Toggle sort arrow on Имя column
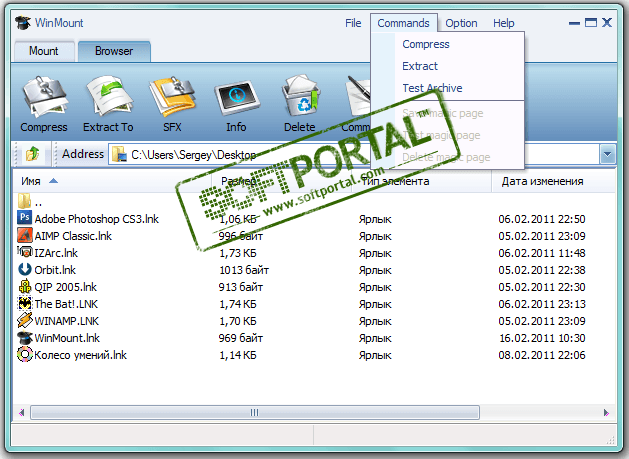 coord(53,181)
